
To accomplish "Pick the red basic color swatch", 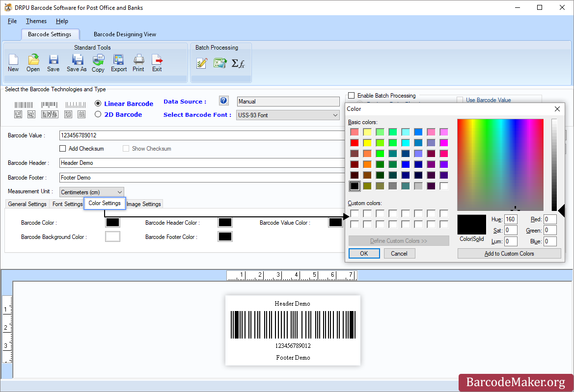I will 355,143.
